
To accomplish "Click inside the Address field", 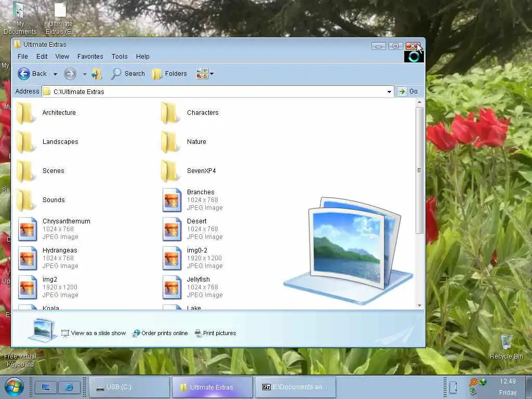I will pos(218,91).
